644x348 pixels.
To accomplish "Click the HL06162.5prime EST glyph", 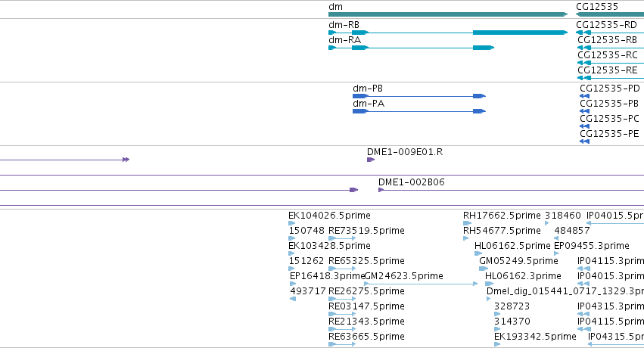I will coord(478,253).
